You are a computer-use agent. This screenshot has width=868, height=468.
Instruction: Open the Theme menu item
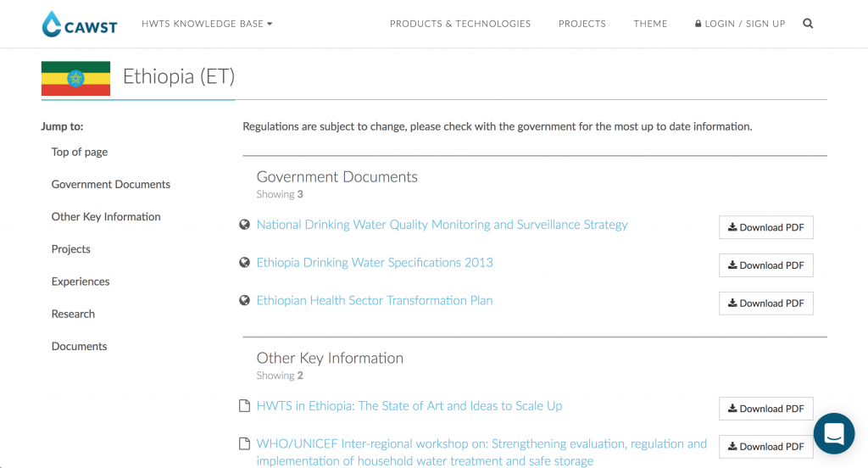pyautogui.click(x=650, y=23)
